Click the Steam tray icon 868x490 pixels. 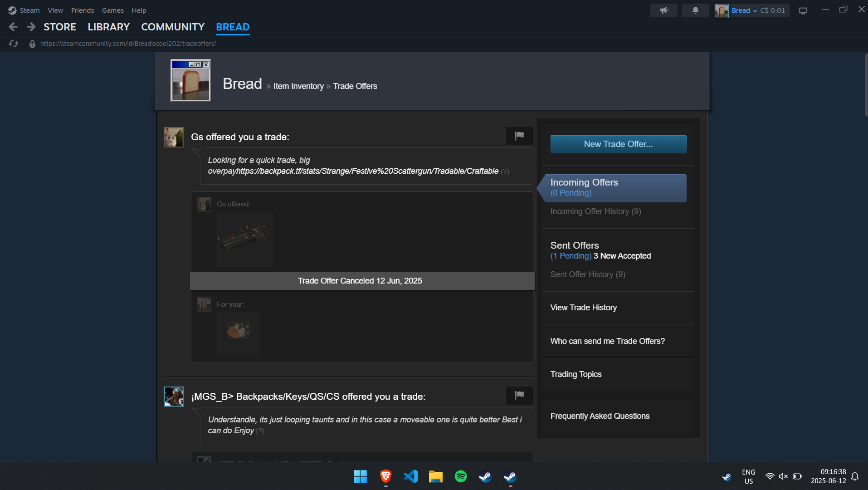click(x=727, y=477)
